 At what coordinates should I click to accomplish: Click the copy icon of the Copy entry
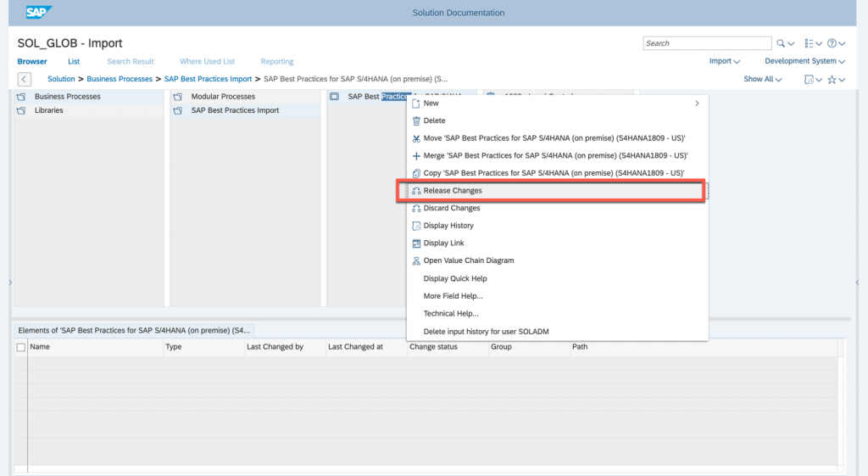[x=416, y=173]
